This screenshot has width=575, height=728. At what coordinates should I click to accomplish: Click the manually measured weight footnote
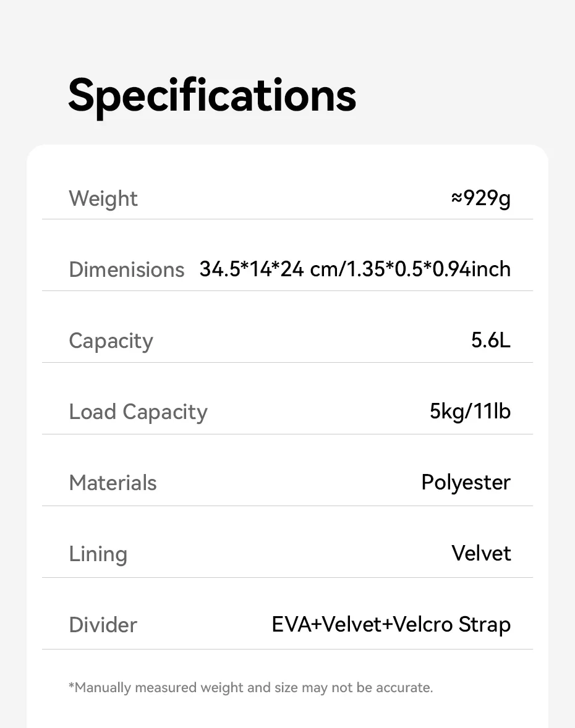(x=250, y=687)
